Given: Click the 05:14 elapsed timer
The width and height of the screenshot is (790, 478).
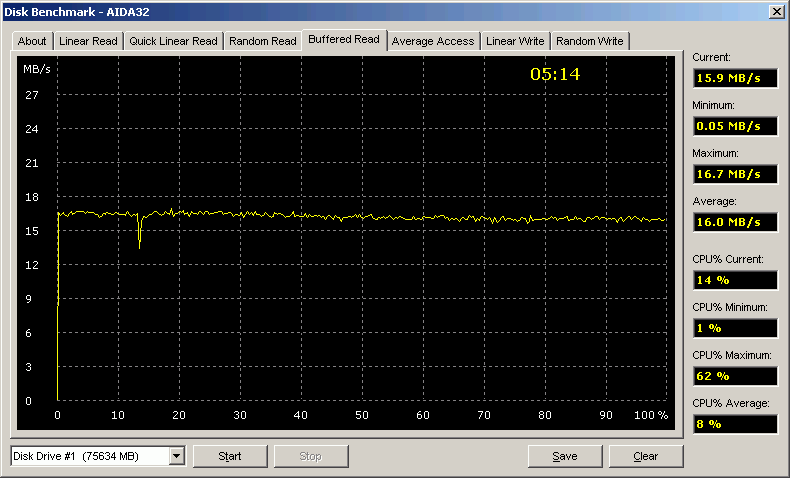Looking at the screenshot, I should (555, 74).
